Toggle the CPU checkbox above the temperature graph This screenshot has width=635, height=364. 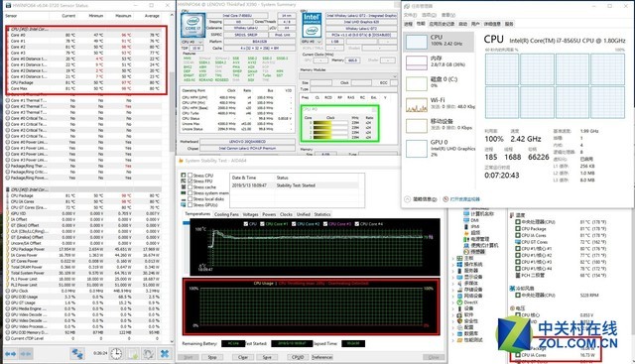coord(246,224)
